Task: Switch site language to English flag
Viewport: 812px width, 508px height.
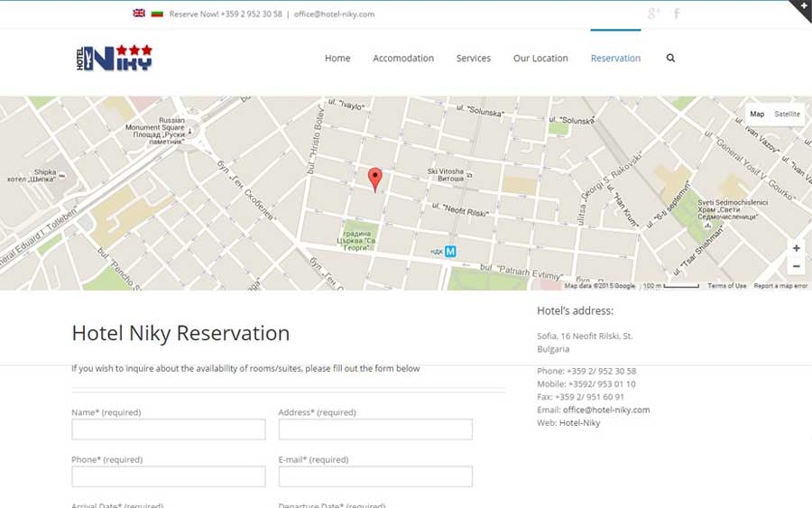Action: pyautogui.click(x=139, y=13)
